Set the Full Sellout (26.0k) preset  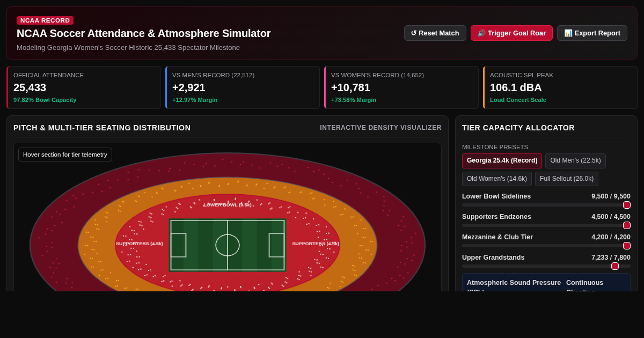[567, 179]
